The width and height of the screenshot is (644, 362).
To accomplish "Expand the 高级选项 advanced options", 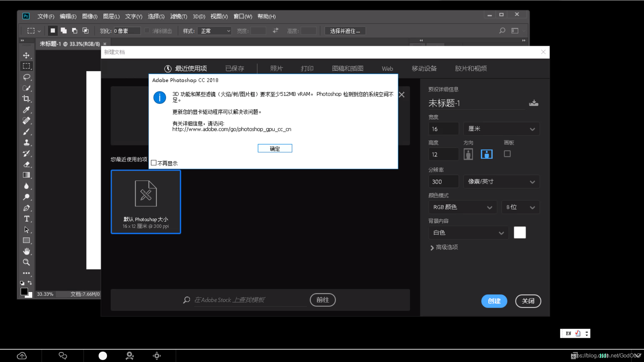I will tap(444, 247).
